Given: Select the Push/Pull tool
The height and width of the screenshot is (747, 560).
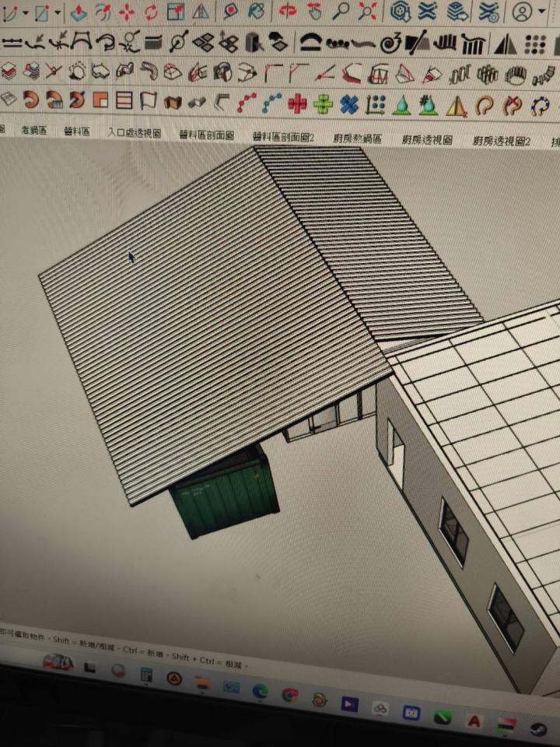Looking at the screenshot, I should click(78, 12).
